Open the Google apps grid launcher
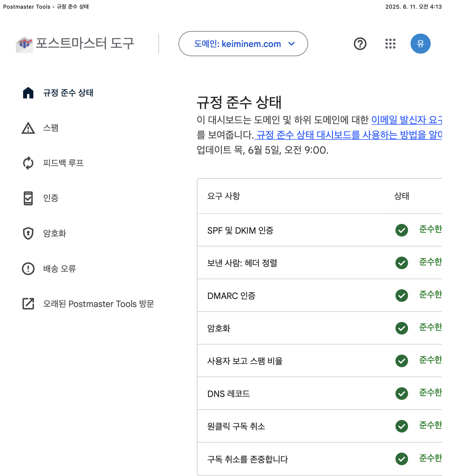Image resolution: width=451 pixels, height=476 pixels. point(390,44)
